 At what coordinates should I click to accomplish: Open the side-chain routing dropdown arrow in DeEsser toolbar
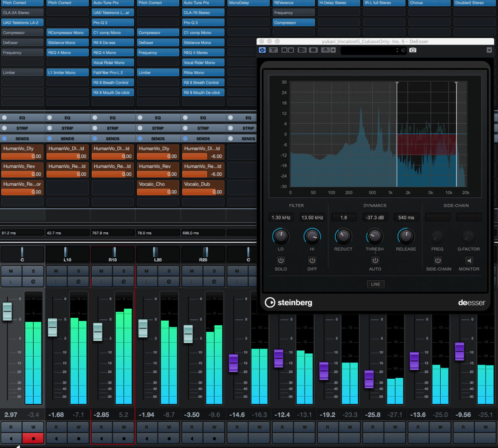click(x=333, y=50)
